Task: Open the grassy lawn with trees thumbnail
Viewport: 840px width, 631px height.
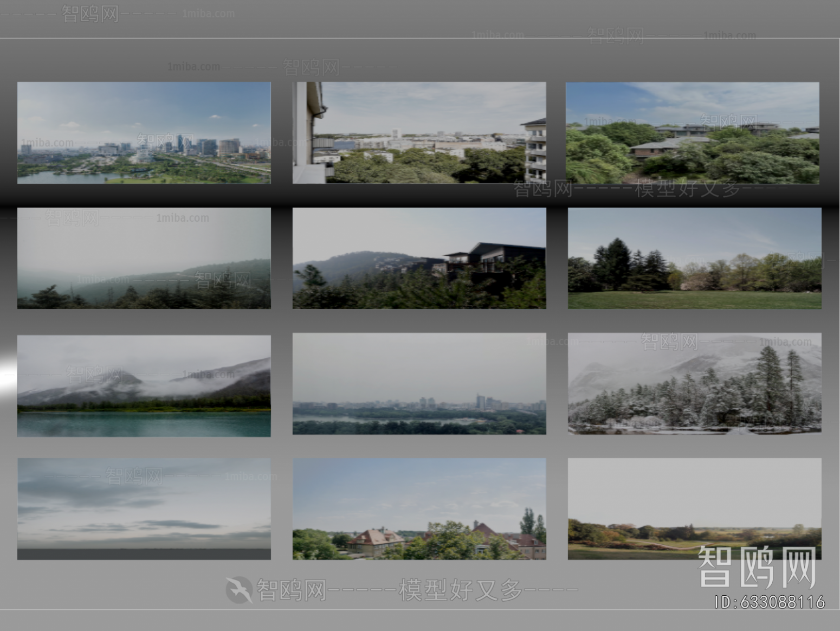Action: [x=694, y=259]
